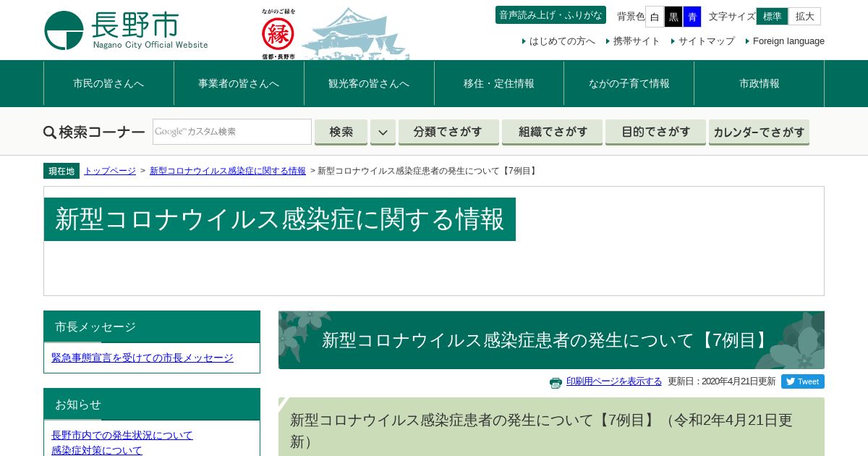Set text size to 拡大

[804, 16]
